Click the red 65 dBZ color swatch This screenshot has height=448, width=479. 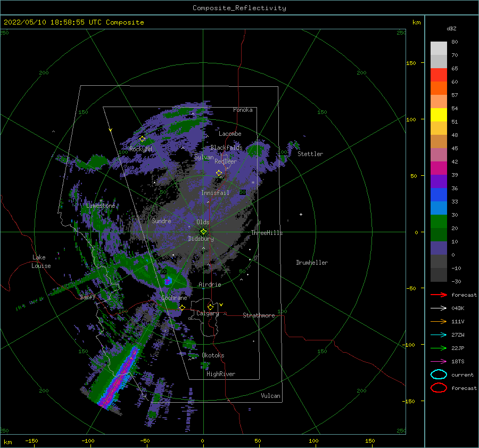click(439, 75)
